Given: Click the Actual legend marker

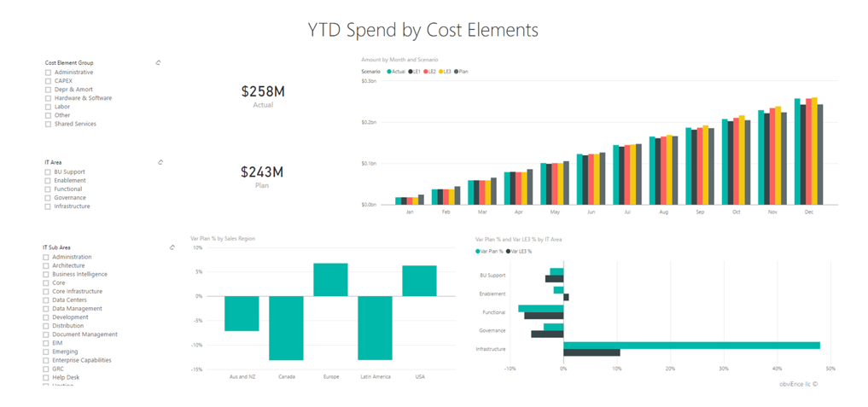Looking at the screenshot, I should click(x=388, y=72).
